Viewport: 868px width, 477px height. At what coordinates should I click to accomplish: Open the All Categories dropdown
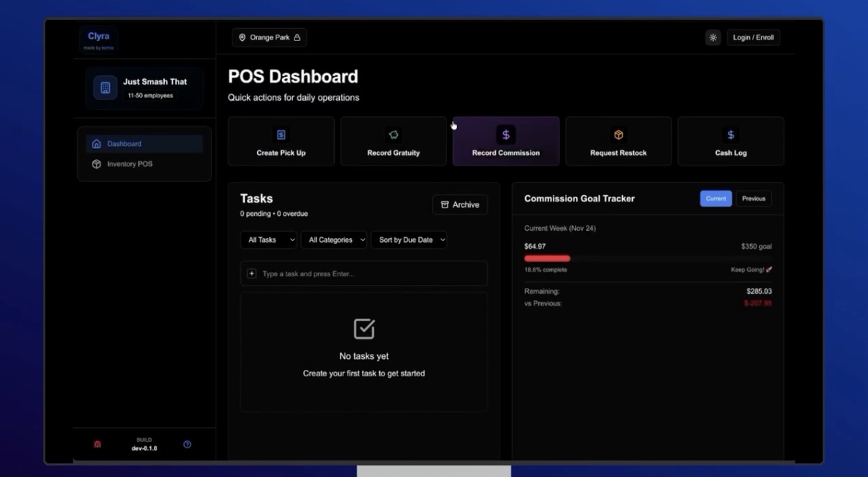(334, 240)
